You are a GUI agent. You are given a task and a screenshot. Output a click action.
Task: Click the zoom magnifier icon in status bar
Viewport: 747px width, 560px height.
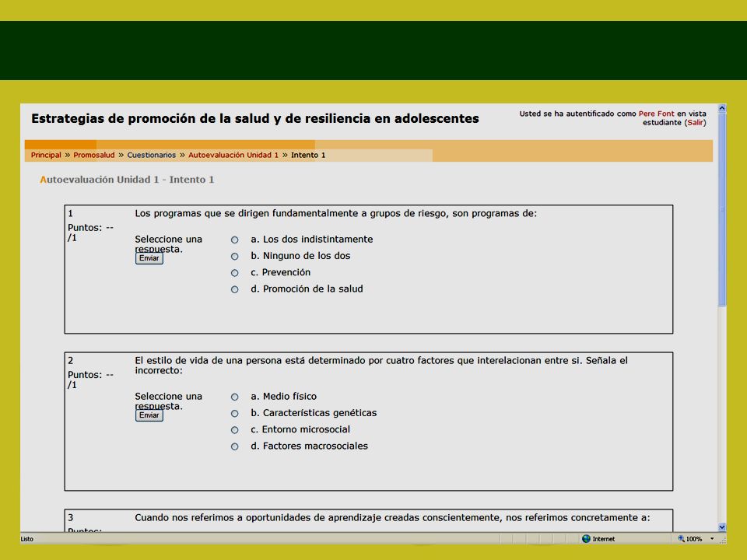tap(682, 538)
